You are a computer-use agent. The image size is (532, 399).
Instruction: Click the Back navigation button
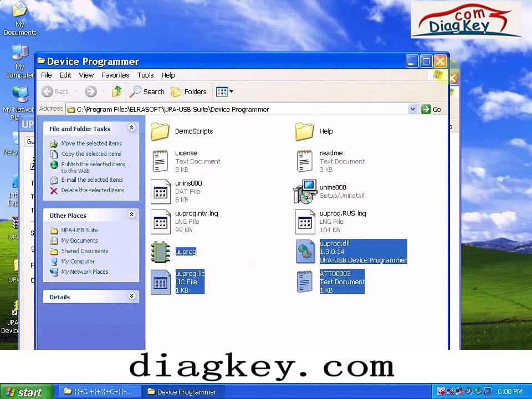pos(55,91)
